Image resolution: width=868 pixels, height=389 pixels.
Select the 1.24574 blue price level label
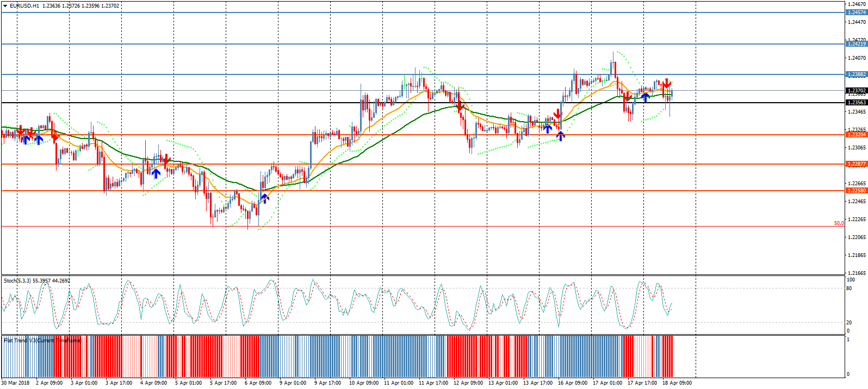click(856, 12)
